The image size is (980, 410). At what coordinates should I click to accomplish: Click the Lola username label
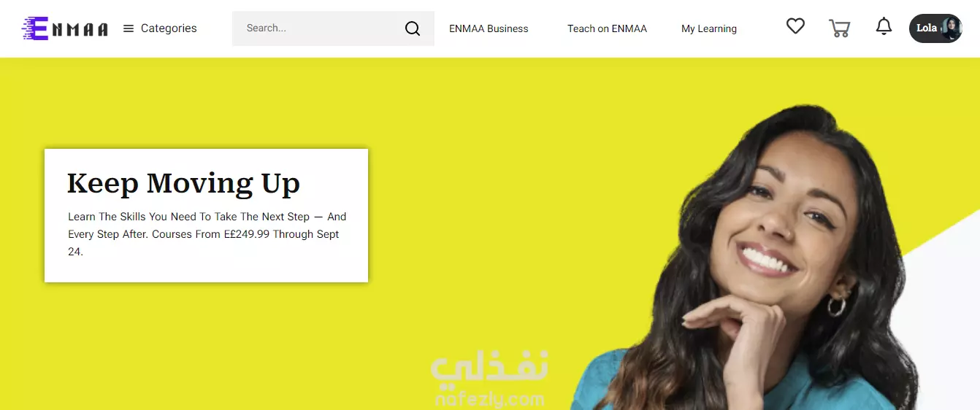(926, 28)
